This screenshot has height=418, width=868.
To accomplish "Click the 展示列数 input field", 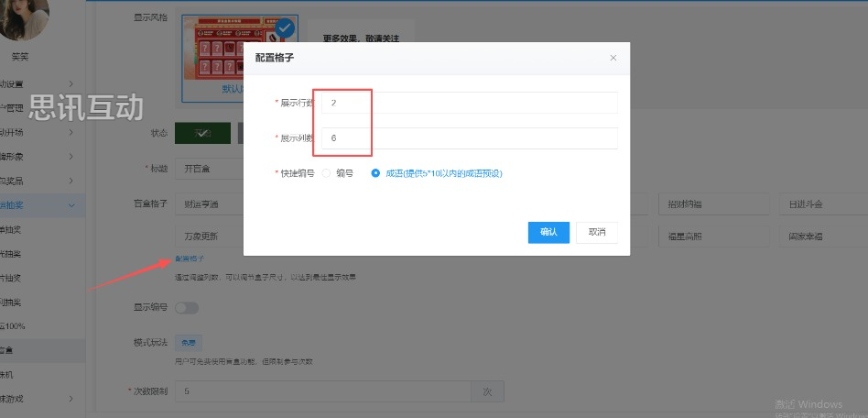I will point(469,137).
